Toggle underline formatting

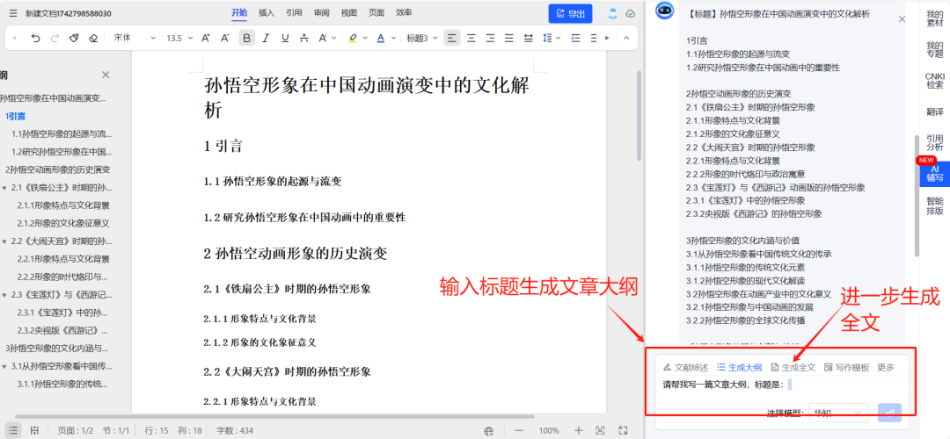pyautogui.click(x=286, y=38)
